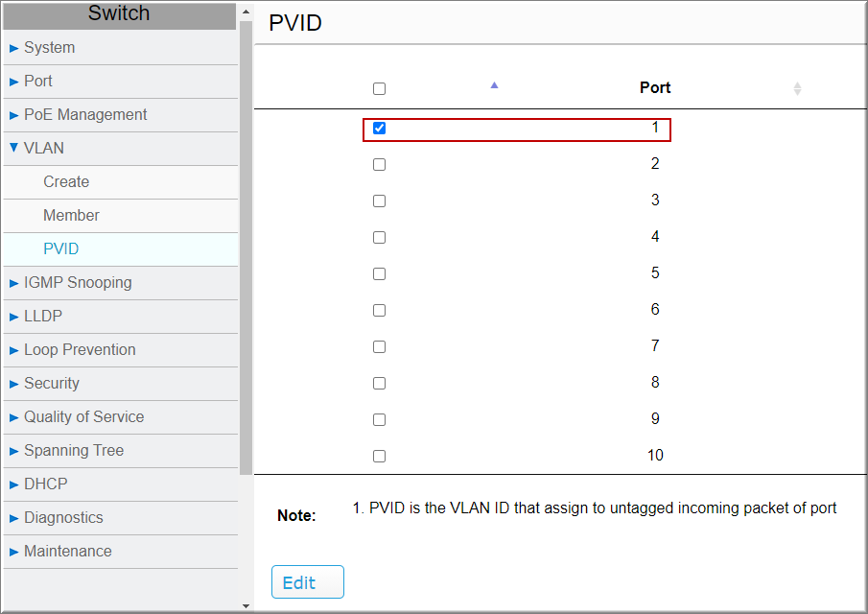
Task: Click the Edit button
Action: (308, 582)
